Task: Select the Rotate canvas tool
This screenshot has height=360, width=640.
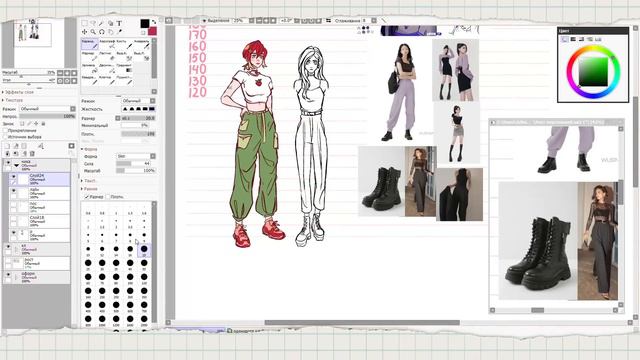Action: pos(102,31)
